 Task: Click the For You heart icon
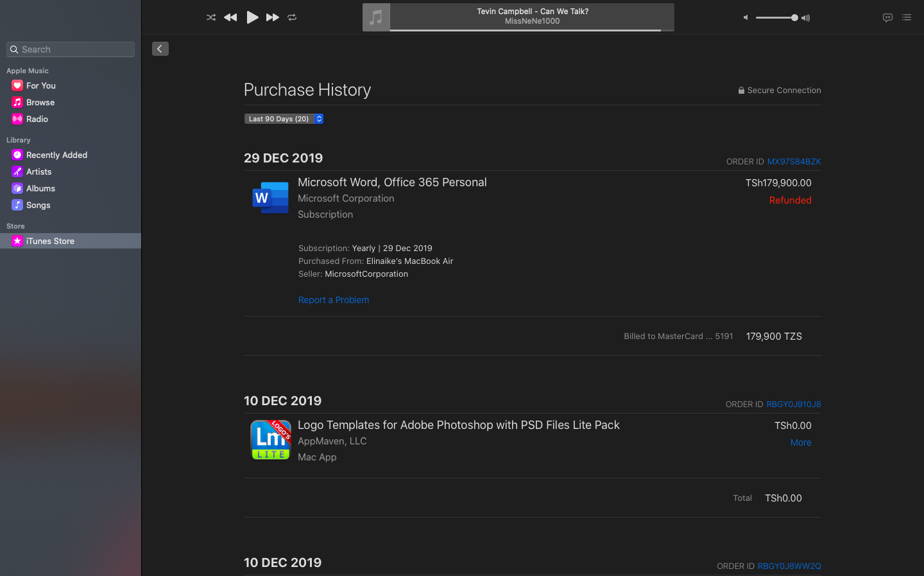17,85
